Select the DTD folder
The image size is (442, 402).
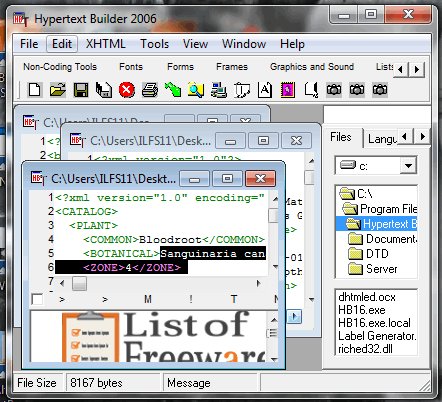click(369, 254)
